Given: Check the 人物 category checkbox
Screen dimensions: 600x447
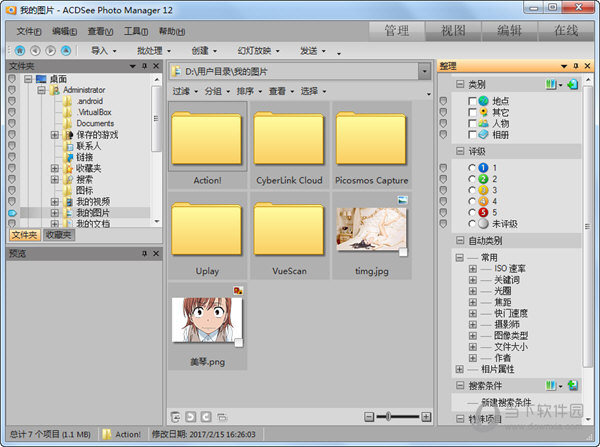Looking at the screenshot, I should point(472,123).
